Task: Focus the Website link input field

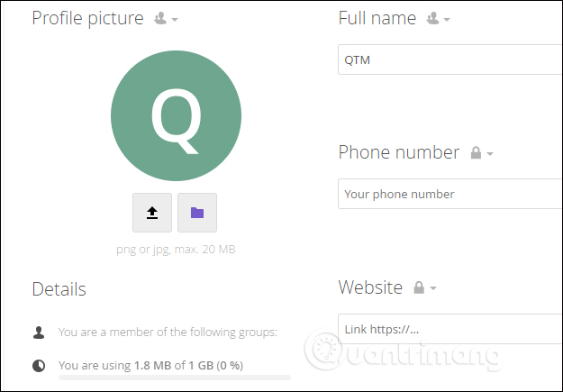Action: click(x=450, y=329)
